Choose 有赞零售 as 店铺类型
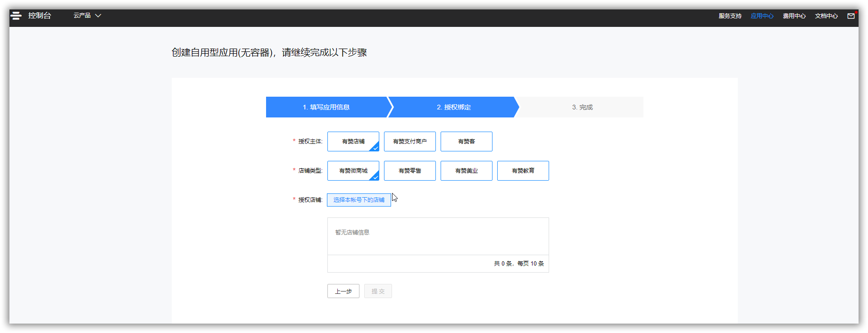This screenshot has height=333, width=868. tap(410, 171)
